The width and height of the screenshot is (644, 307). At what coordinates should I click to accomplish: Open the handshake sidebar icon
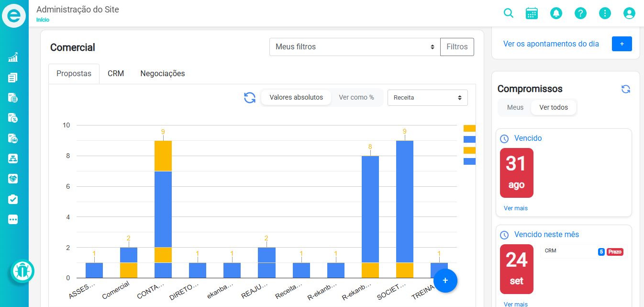pos(13,179)
